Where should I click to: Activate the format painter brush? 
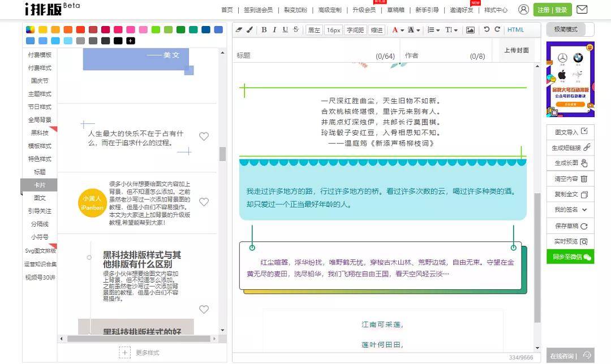click(249, 30)
